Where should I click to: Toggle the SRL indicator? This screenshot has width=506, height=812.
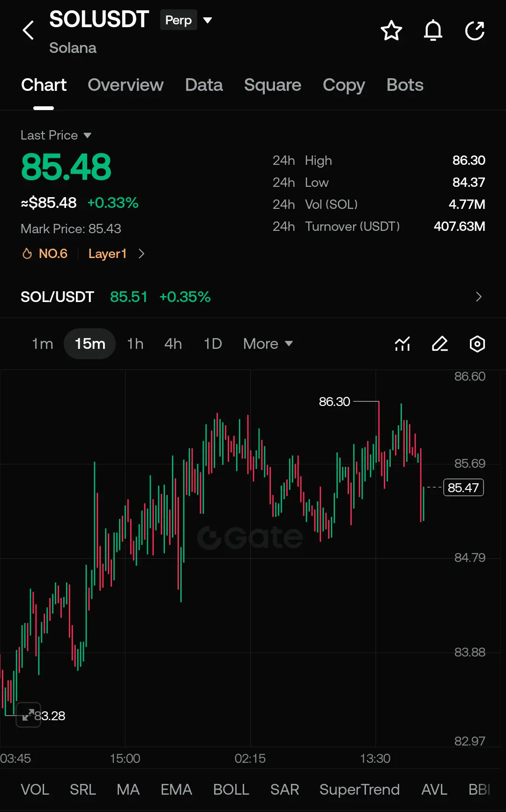pyautogui.click(x=82, y=790)
